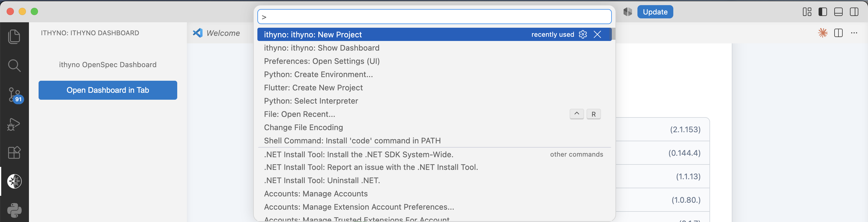Click the Customize Layout icon in title bar
The width and height of the screenshot is (868, 222).
(807, 12)
